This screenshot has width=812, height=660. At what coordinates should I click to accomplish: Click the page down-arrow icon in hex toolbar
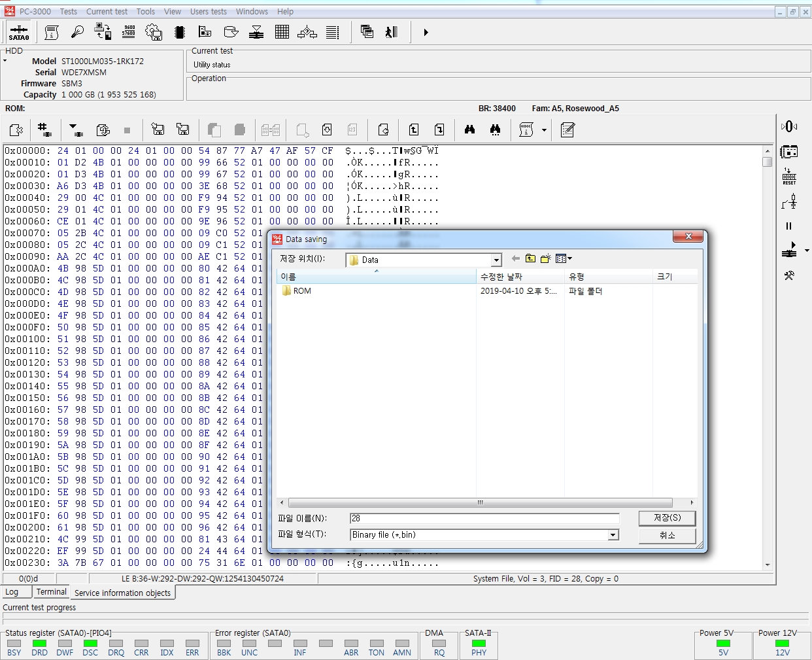[439, 130]
